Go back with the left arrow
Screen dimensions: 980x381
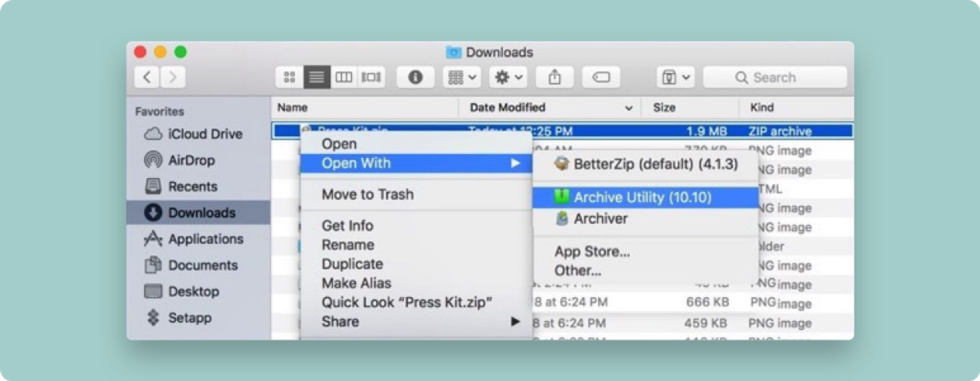tap(147, 77)
